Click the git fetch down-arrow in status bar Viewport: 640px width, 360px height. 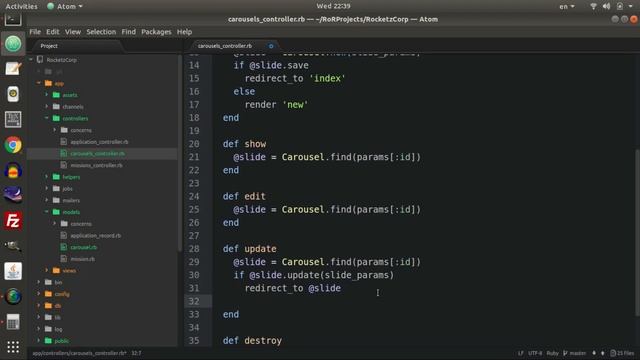pos(594,353)
